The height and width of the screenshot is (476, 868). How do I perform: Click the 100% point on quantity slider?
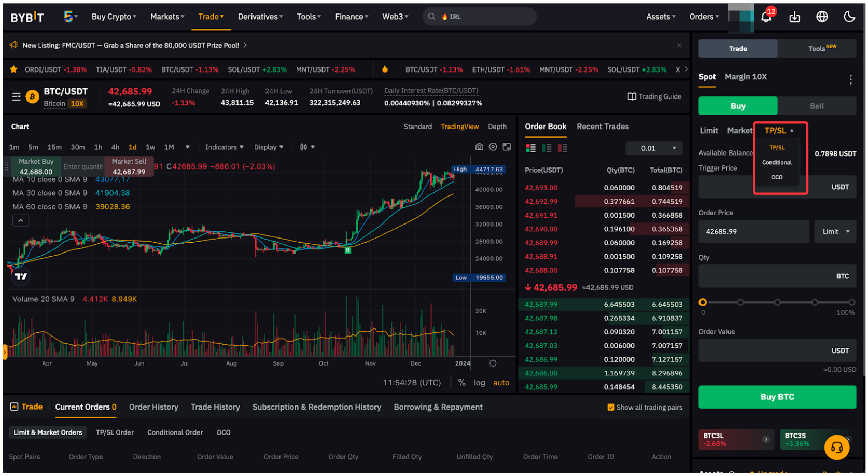tap(851, 302)
